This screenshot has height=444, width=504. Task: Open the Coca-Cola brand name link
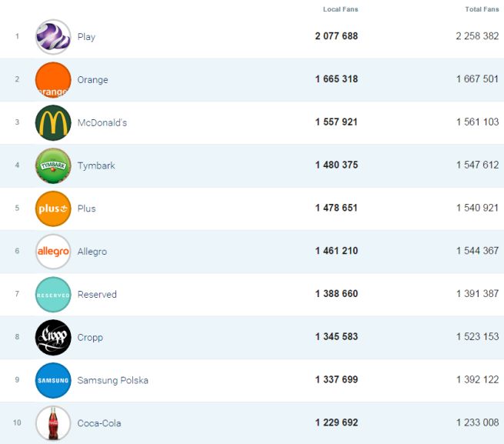99,423
